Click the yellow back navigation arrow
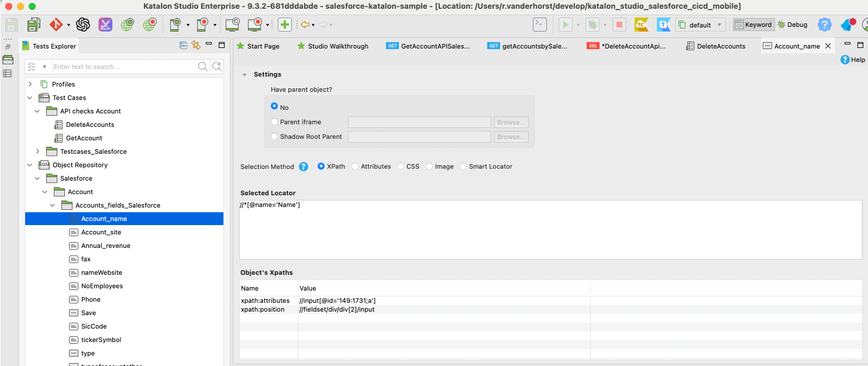Screen dimensions: 868x366 (x=305, y=25)
